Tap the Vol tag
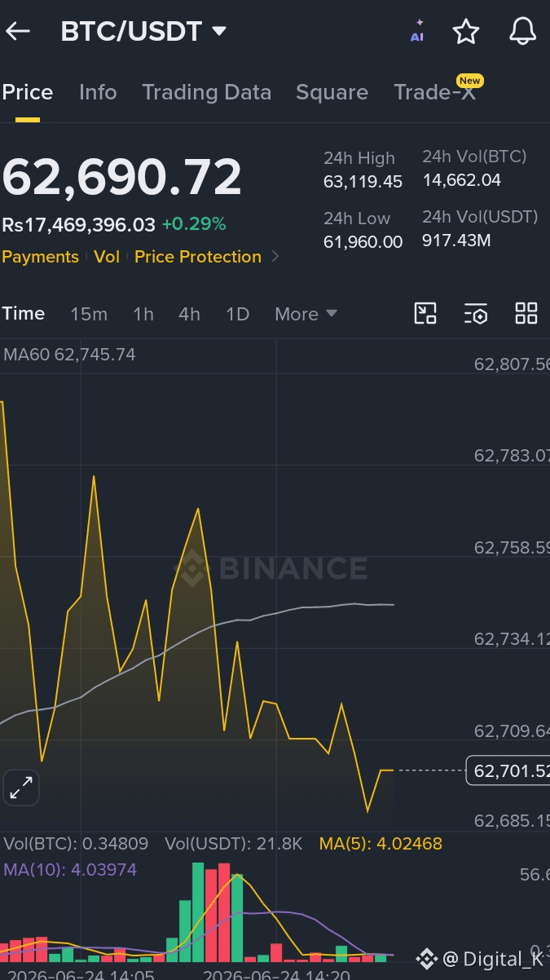Image resolution: width=550 pixels, height=980 pixels. coord(107,257)
